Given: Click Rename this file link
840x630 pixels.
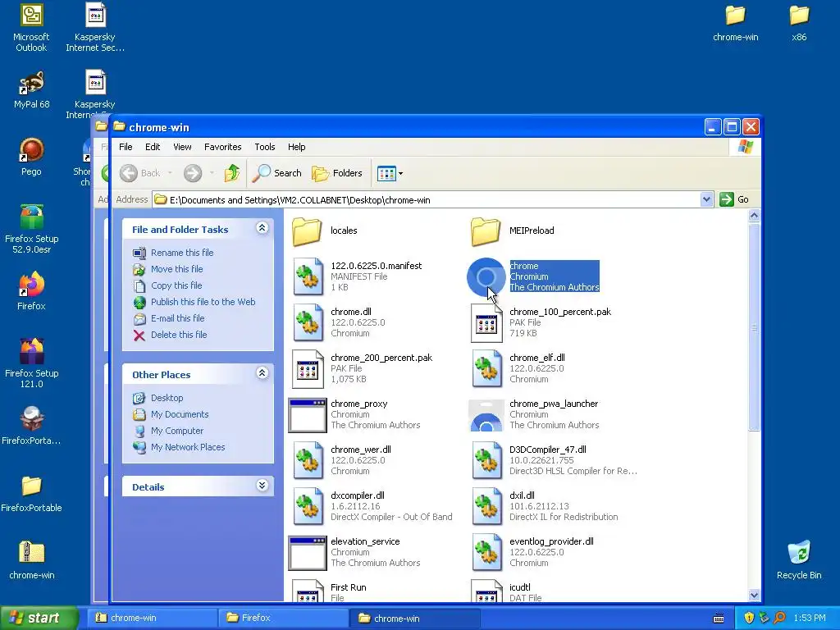Looking at the screenshot, I should tap(182, 253).
